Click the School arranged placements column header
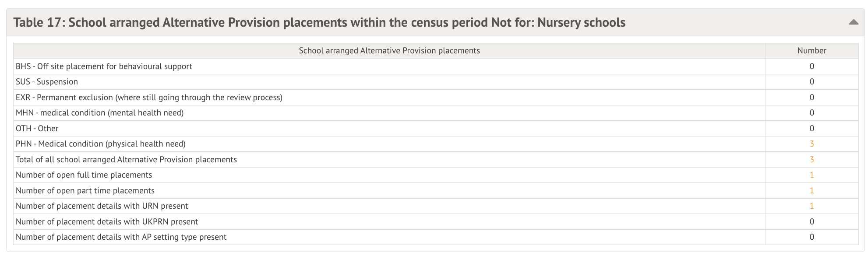 pos(389,51)
